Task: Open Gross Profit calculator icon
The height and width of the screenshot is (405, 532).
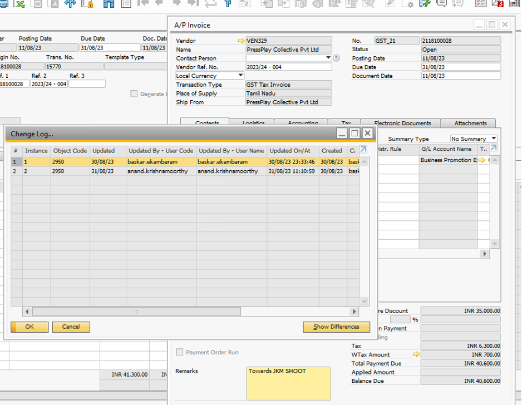Action: click(x=301, y=4)
